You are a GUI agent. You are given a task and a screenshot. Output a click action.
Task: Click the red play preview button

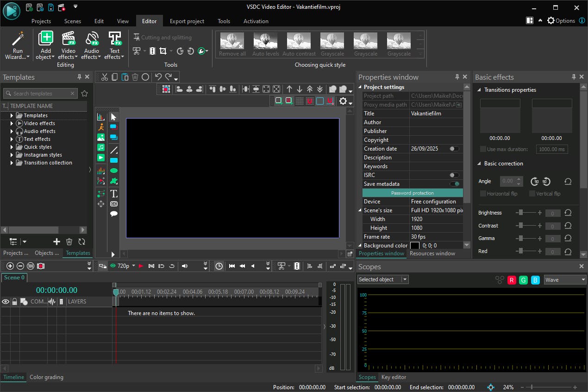[141, 266]
